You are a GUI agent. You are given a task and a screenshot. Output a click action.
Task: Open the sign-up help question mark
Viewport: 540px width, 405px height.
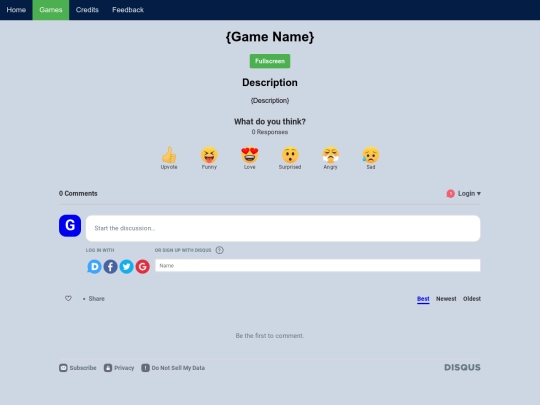coord(219,250)
